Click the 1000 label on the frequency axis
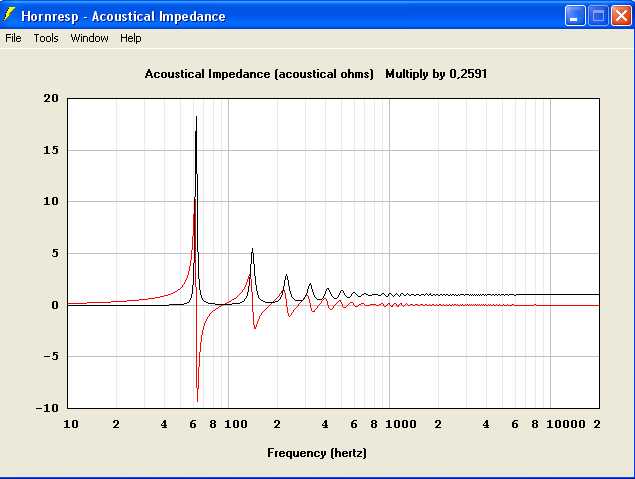Viewport: 635px width, 479px height. (x=401, y=424)
